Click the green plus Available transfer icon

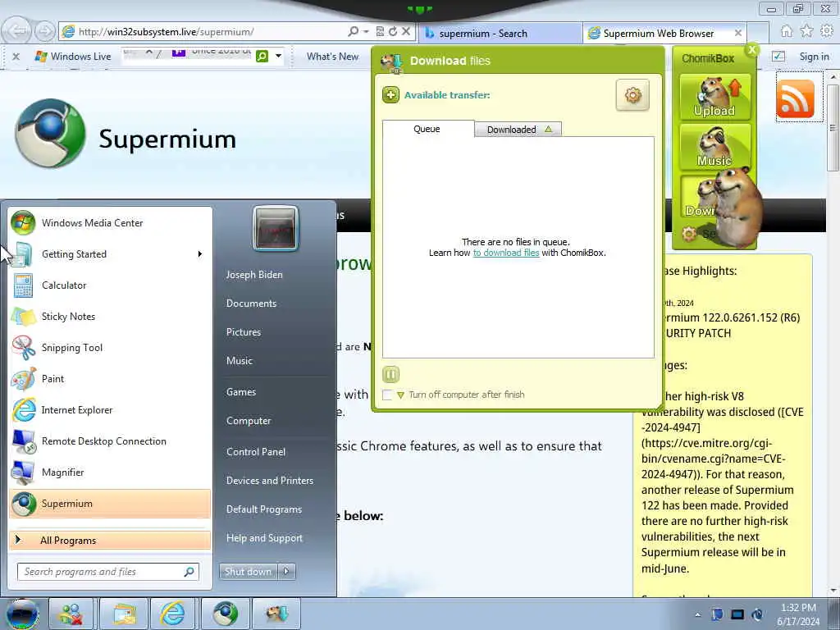pyautogui.click(x=390, y=95)
